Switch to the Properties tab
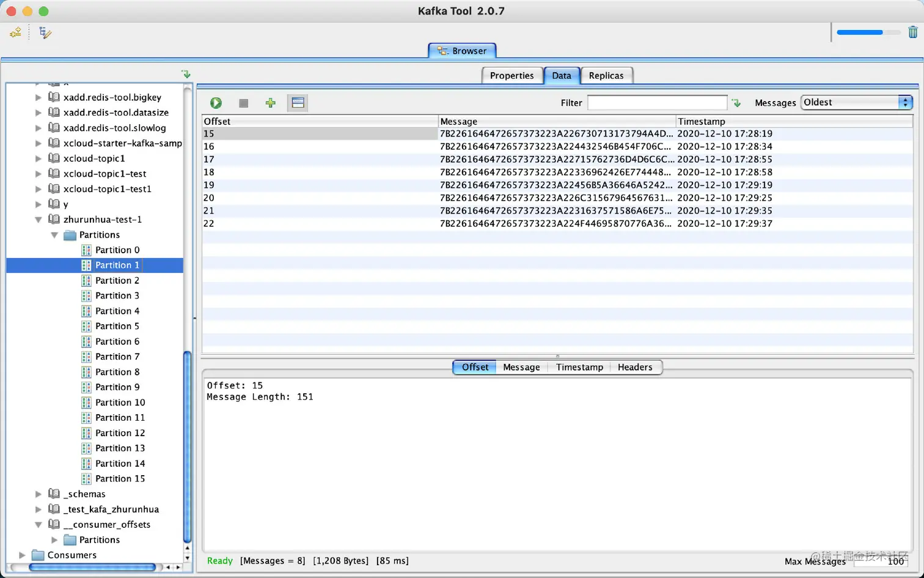This screenshot has width=924, height=578. [512, 75]
